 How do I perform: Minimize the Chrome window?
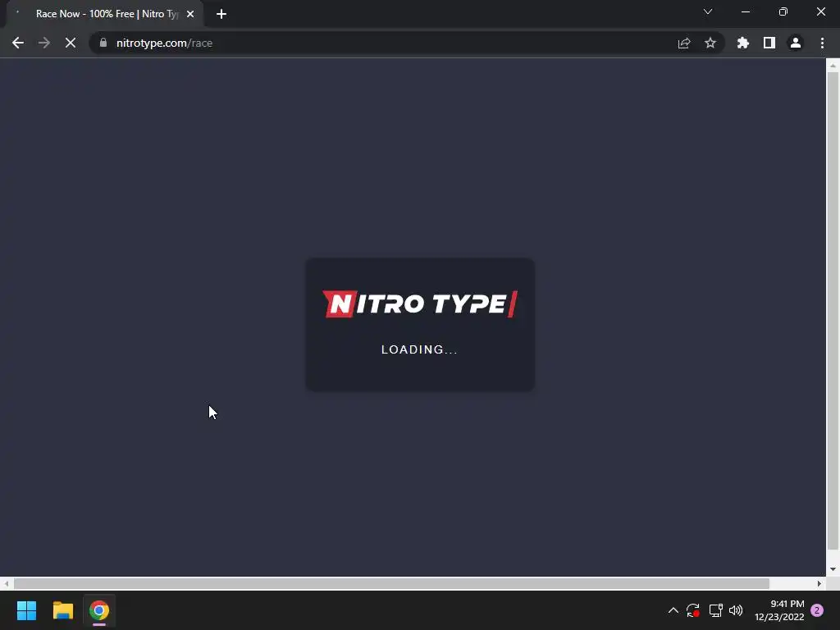[x=746, y=11]
